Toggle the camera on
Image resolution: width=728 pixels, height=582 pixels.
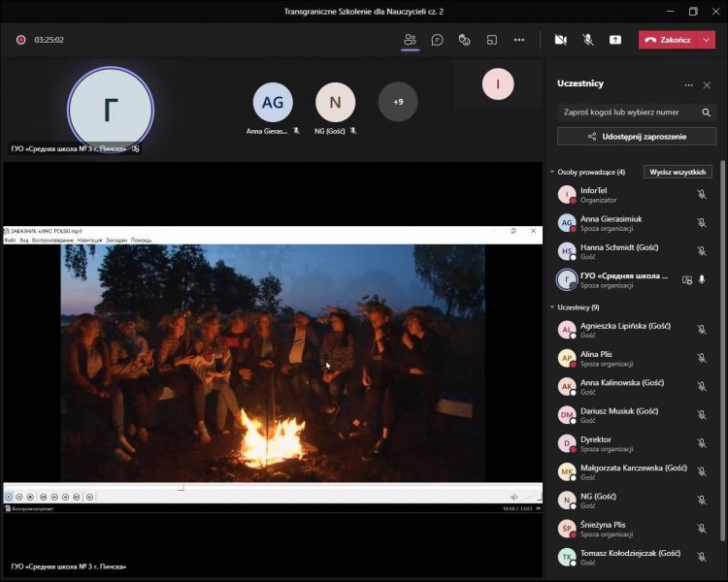point(560,40)
